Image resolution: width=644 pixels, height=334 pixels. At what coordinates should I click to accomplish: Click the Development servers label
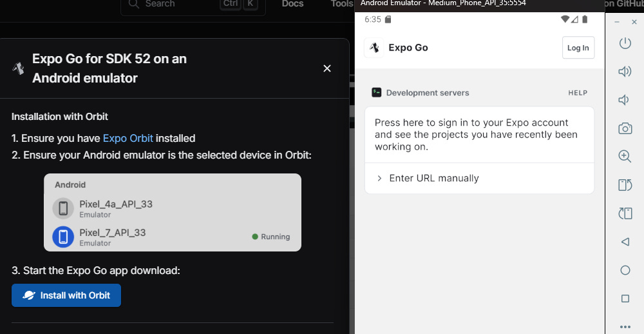pyautogui.click(x=428, y=93)
